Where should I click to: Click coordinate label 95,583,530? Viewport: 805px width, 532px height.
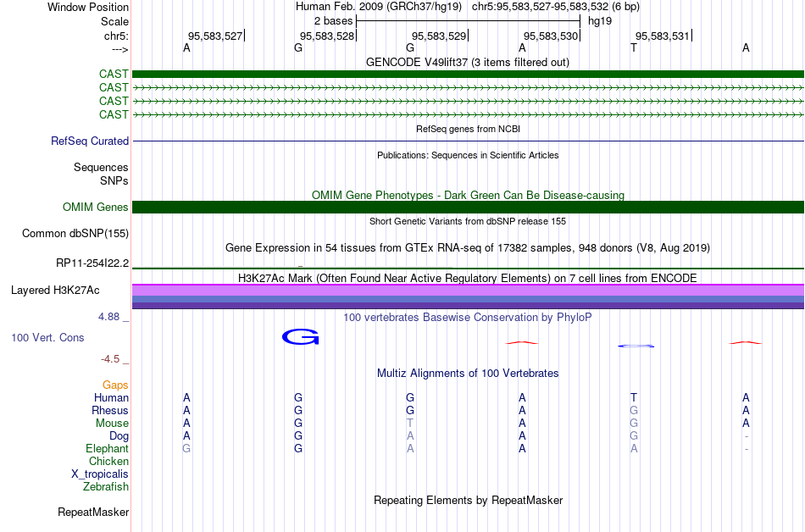pos(551,36)
